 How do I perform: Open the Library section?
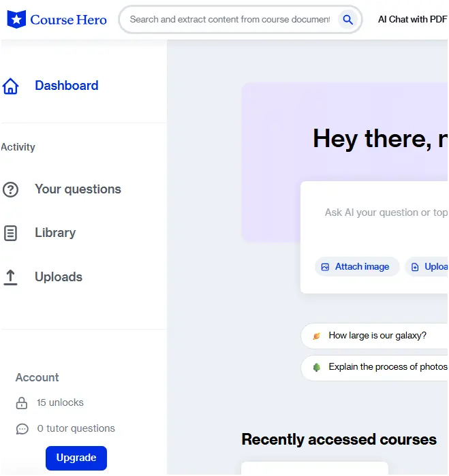[x=55, y=232]
